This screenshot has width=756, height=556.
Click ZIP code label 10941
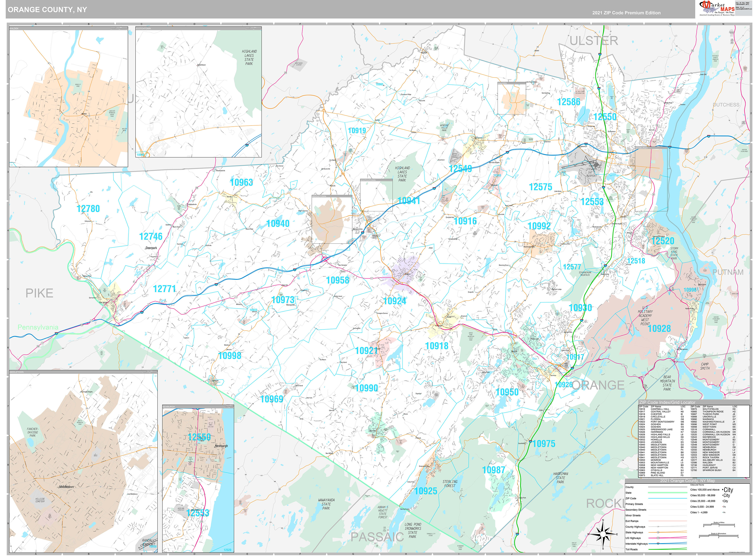pyautogui.click(x=409, y=201)
